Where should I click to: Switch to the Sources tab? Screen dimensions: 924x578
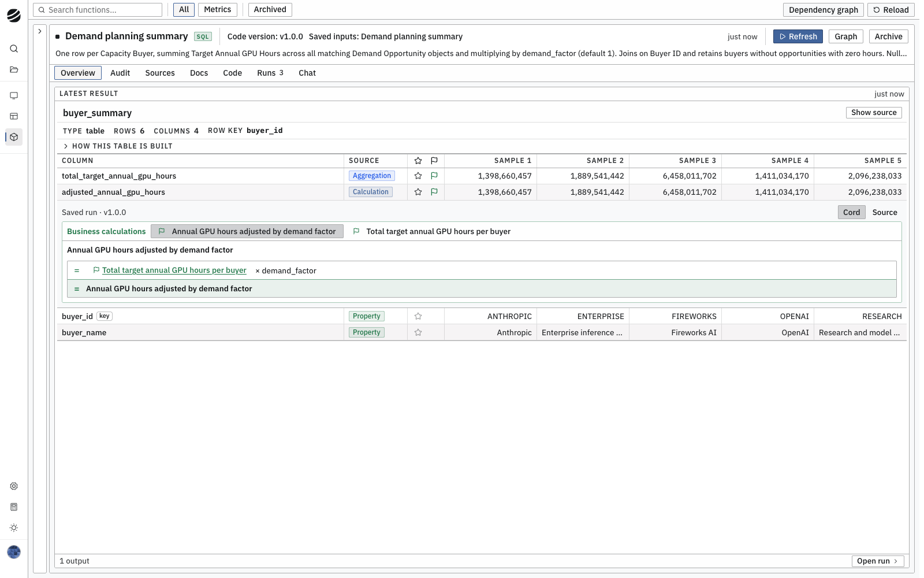point(160,73)
